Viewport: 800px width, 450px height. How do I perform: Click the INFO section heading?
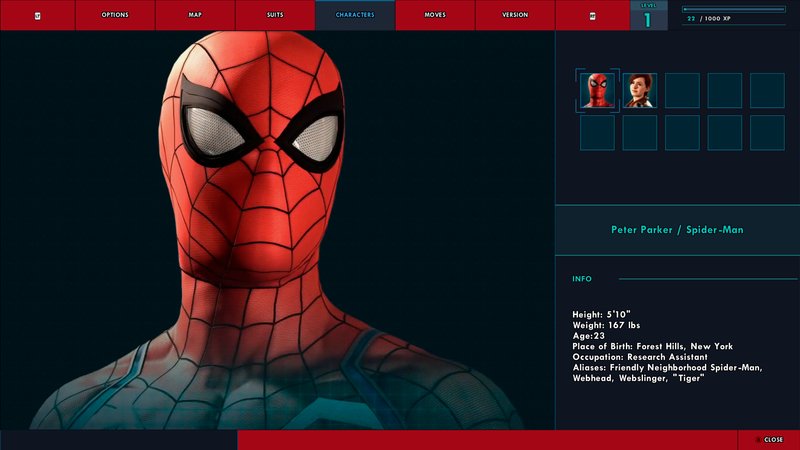click(x=582, y=279)
